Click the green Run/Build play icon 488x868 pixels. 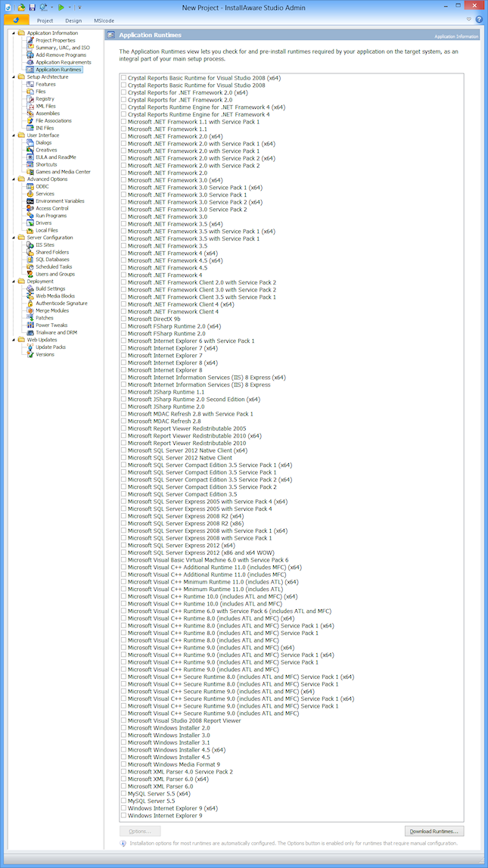tap(61, 8)
